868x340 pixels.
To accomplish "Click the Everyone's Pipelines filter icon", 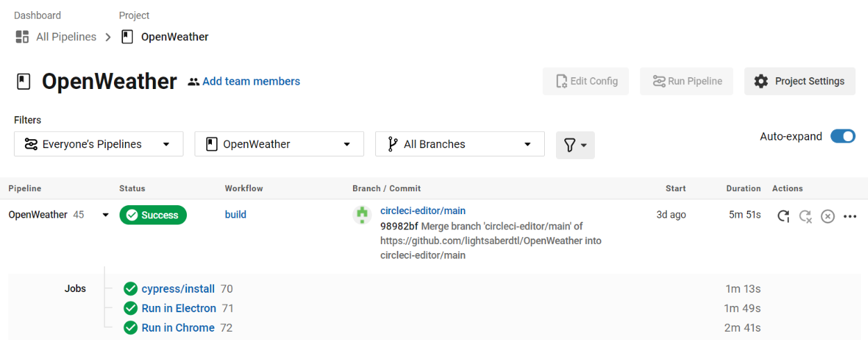I will click(x=31, y=144).
